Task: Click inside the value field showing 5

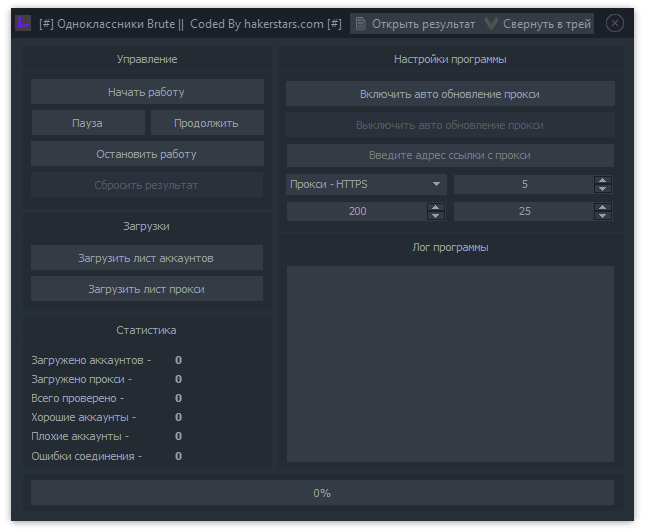Action: coord(524,184)
